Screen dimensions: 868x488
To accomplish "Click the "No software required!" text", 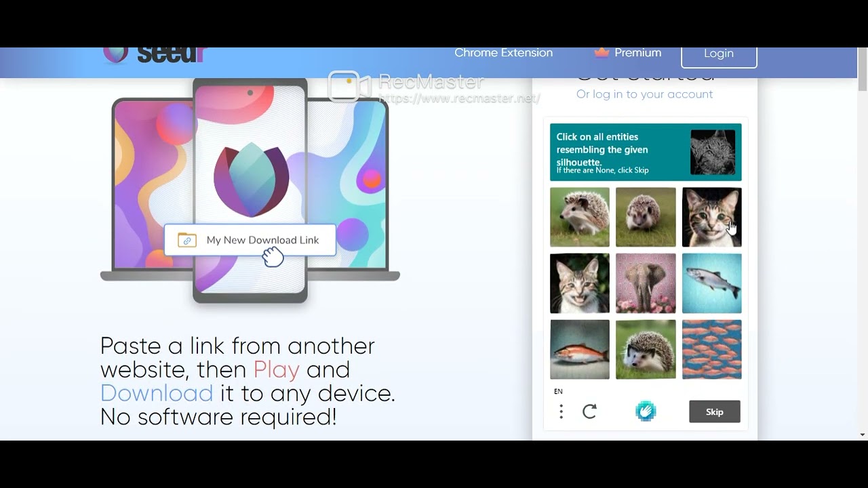I will (218, 417).
